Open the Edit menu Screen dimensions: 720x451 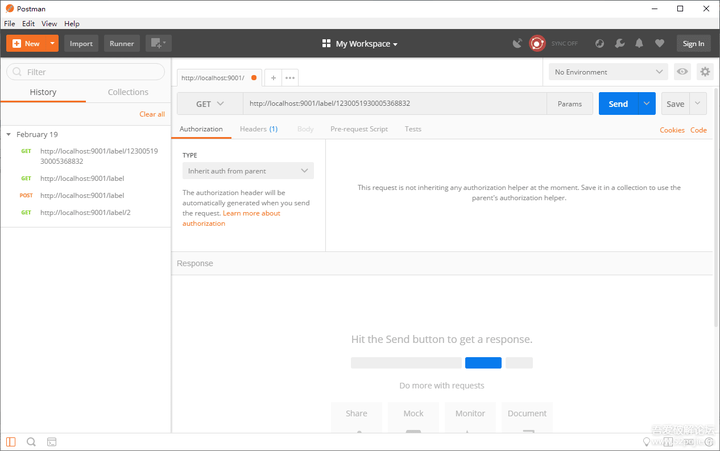click(28, 23)
